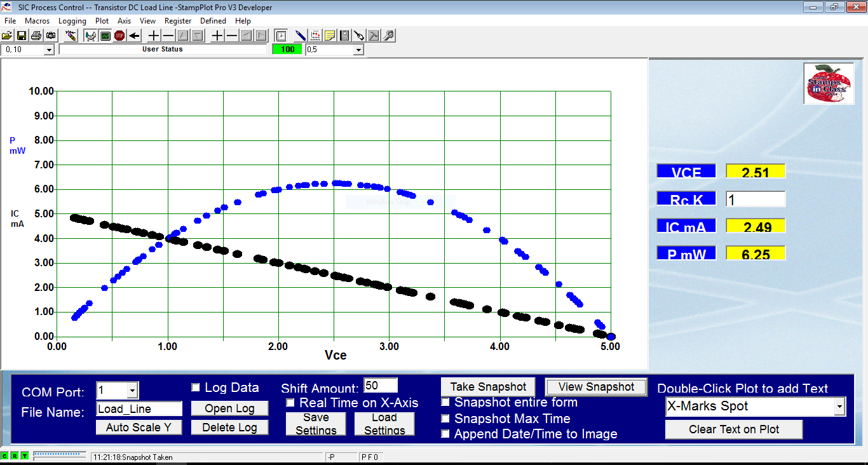Open the 0, 10 range dropdown
Screen dimensions: 868x465
(49, 50)
